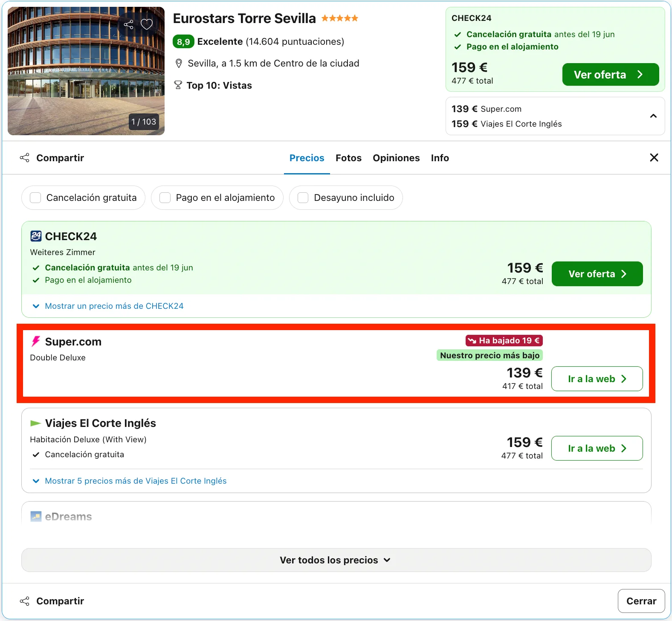Click the eDreams logo icon
672x621 pixels.
point(36,517)
